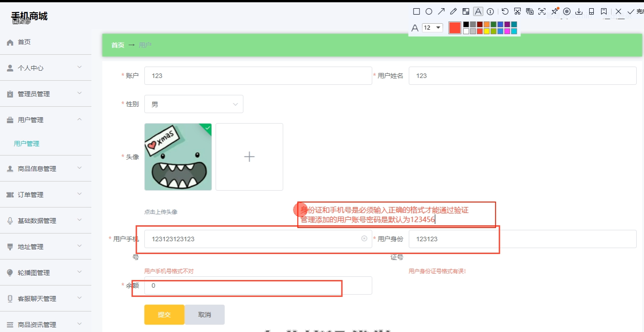Click the 用户 breadcrumb item
The height and width of the screenshot is (332, 644).
click(145, 45)
